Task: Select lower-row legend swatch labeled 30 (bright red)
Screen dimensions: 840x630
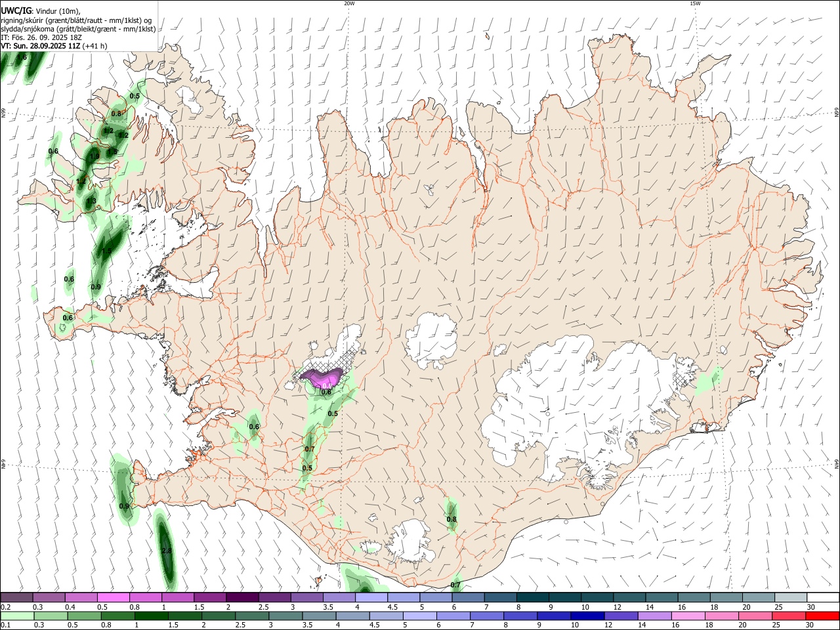Action: [x=822, y=616]
